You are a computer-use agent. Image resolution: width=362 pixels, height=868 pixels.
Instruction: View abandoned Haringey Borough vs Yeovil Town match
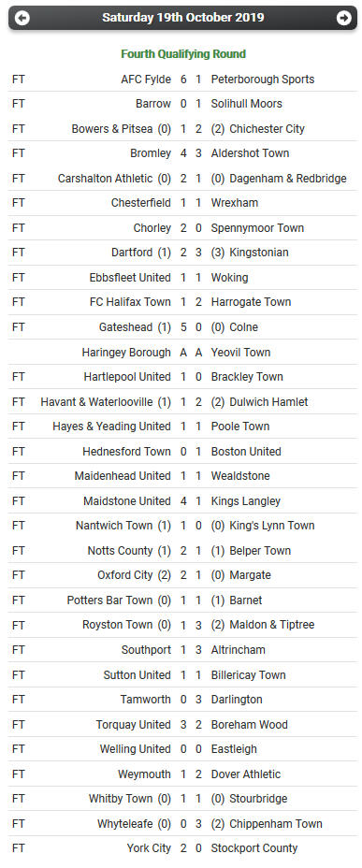[182, 352]
